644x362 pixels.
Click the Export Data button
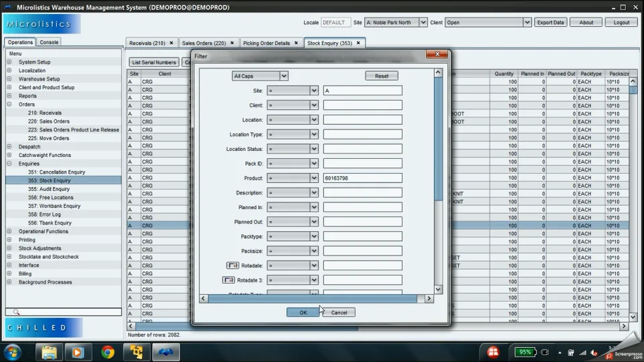(550, 22)
